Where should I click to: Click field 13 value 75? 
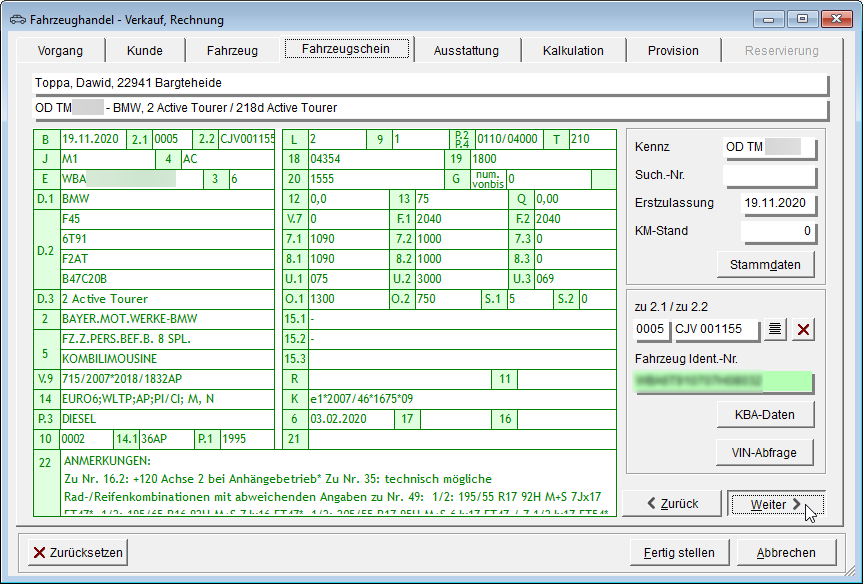461,199
